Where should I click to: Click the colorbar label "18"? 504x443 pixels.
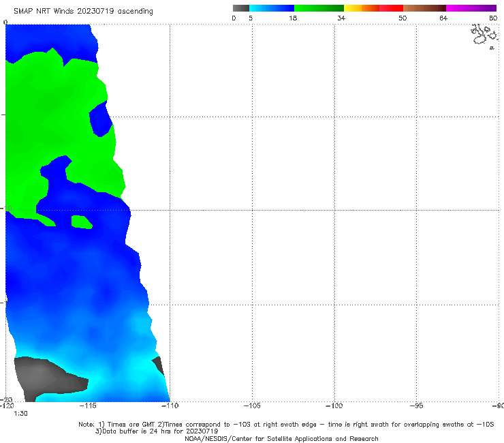[293, 18]
